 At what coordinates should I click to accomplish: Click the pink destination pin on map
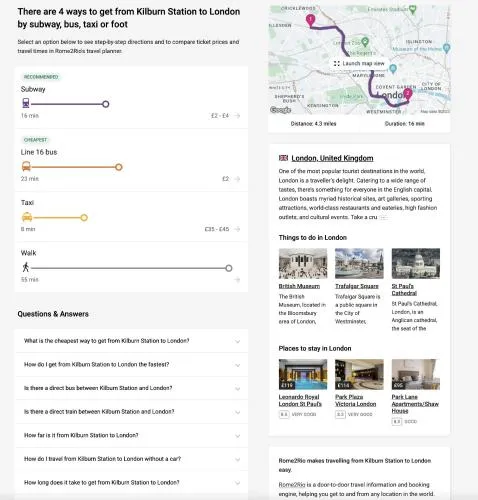407,93
